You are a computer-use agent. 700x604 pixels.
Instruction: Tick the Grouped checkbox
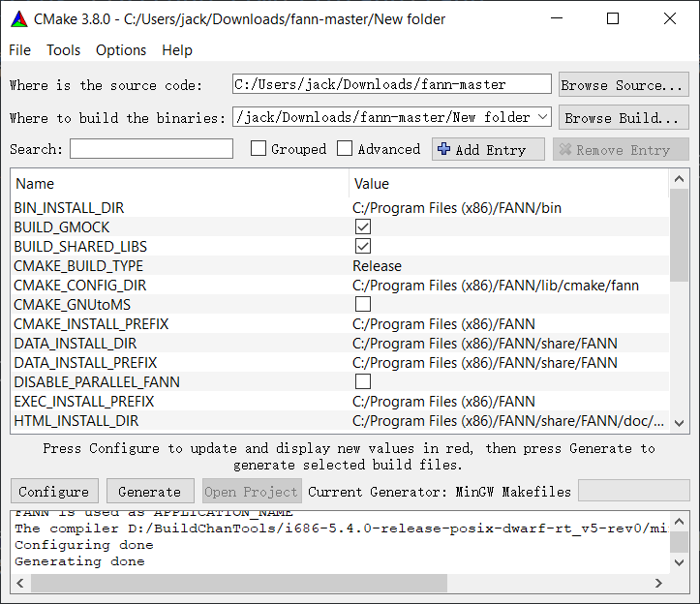259,149
